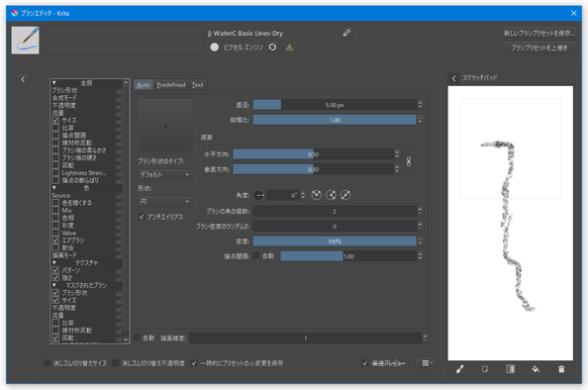Switch to the Text tab

tap(197, 85)
